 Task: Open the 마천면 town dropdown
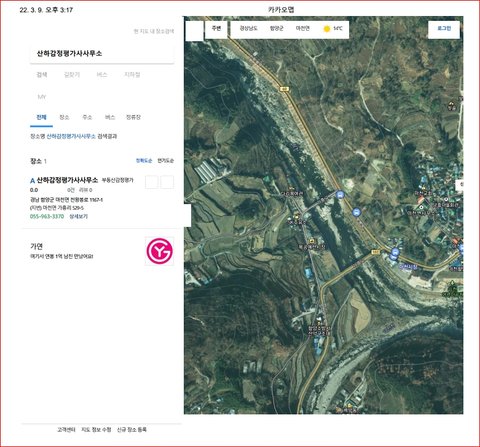303,28
